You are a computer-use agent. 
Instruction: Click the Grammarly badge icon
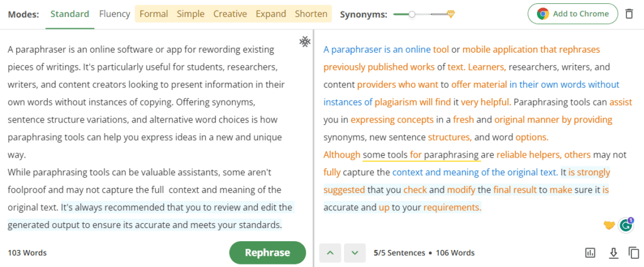pyautogui.click(x=626, y=225)
